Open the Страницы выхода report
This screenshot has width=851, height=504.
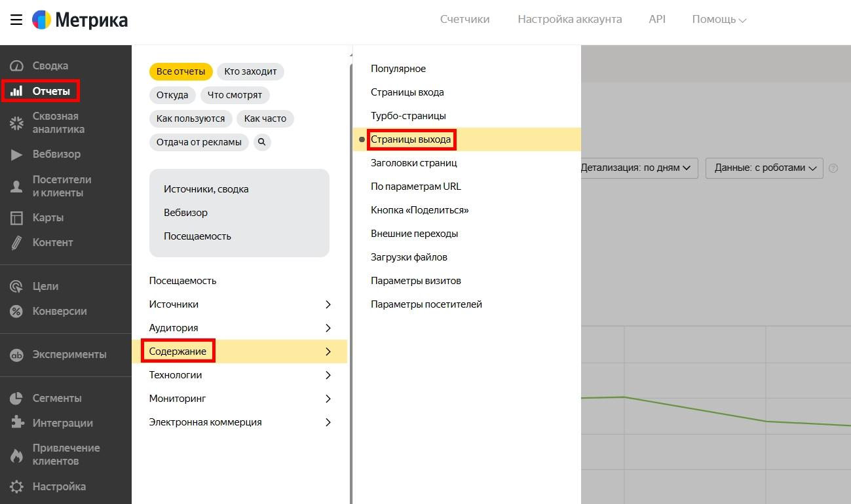click(x=411, y=139)
